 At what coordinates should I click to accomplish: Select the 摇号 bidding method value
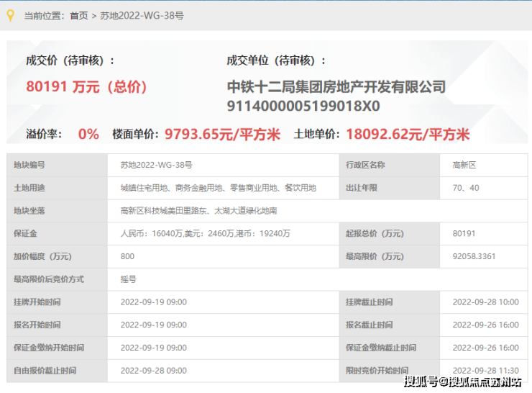pos(128,279)
